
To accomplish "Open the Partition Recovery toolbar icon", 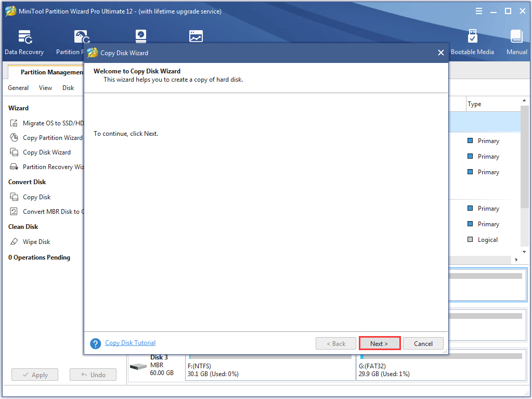I will (x=82, y=36).
